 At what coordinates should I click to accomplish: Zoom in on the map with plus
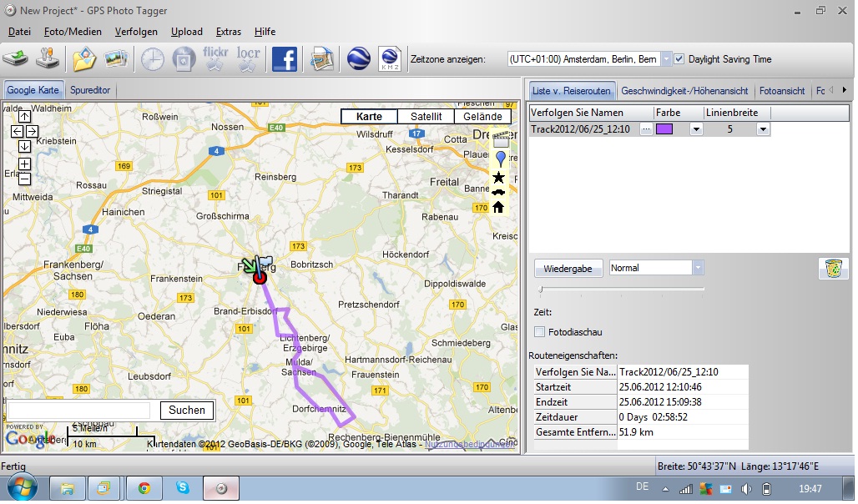tap(25, 164)
